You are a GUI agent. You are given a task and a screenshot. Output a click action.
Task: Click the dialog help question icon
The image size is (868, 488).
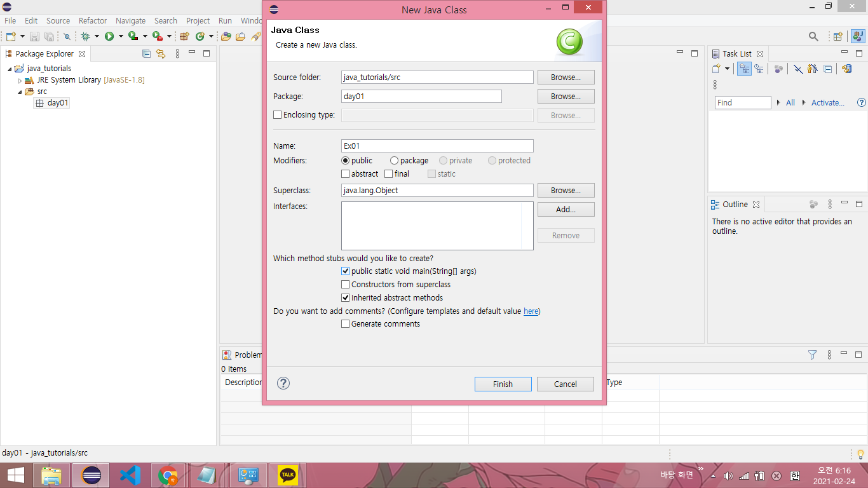(283, 383)
